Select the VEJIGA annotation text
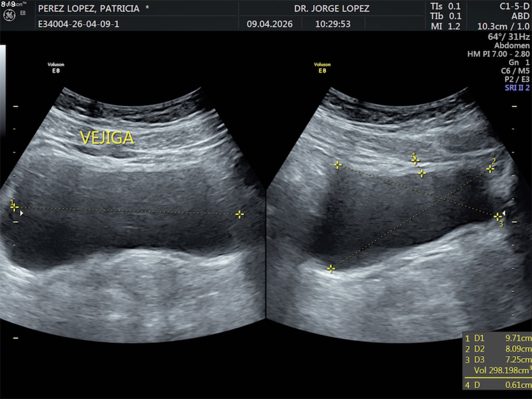The height and width of the screenshot is (399, 532). [107, 138]
